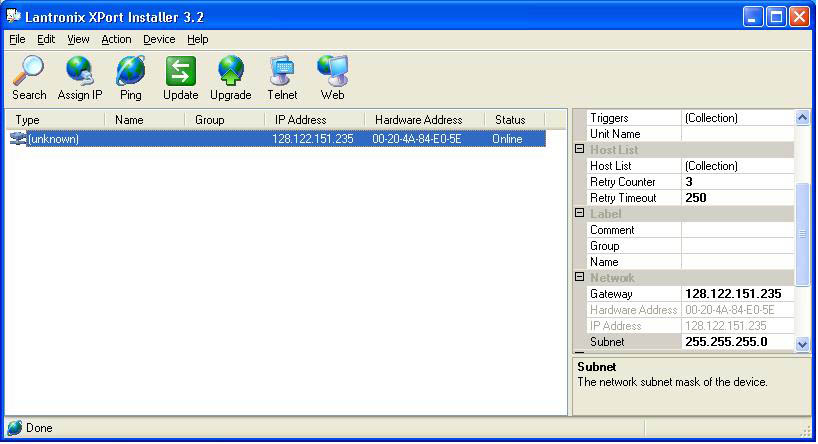Edit the Retry Counter value 3
Image resolution: width=818 pixels, height=444 pixels.
pos(738,182)
